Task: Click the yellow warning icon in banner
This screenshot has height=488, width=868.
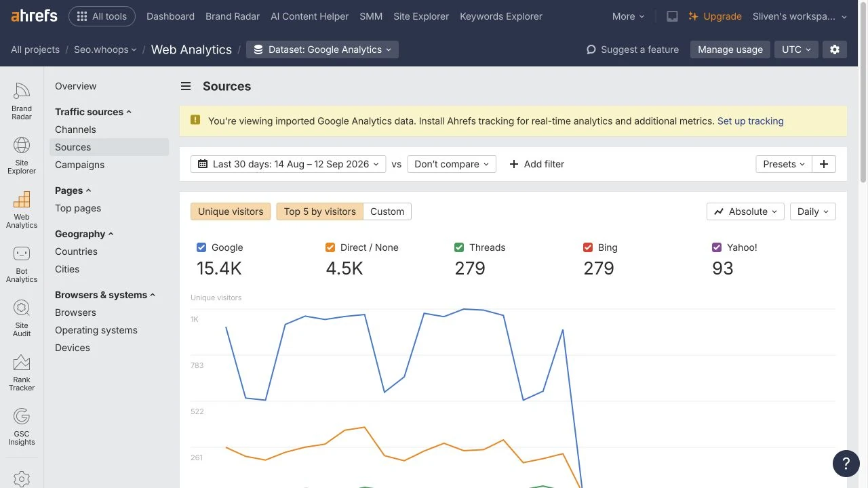Action: coord(195,120)
